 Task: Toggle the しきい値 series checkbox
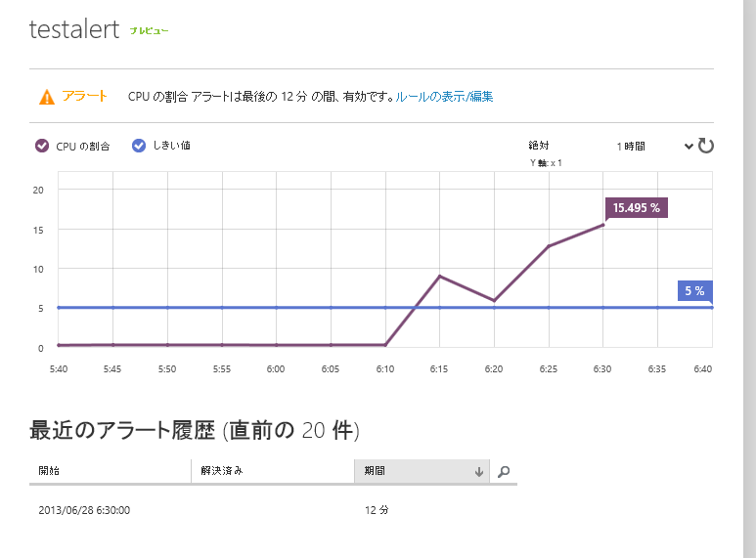coord(139,146)
